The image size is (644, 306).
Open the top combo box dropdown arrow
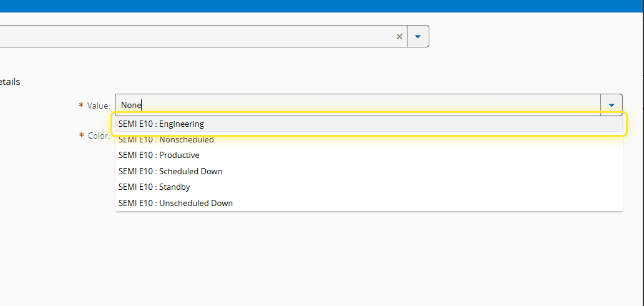[417, 37]
